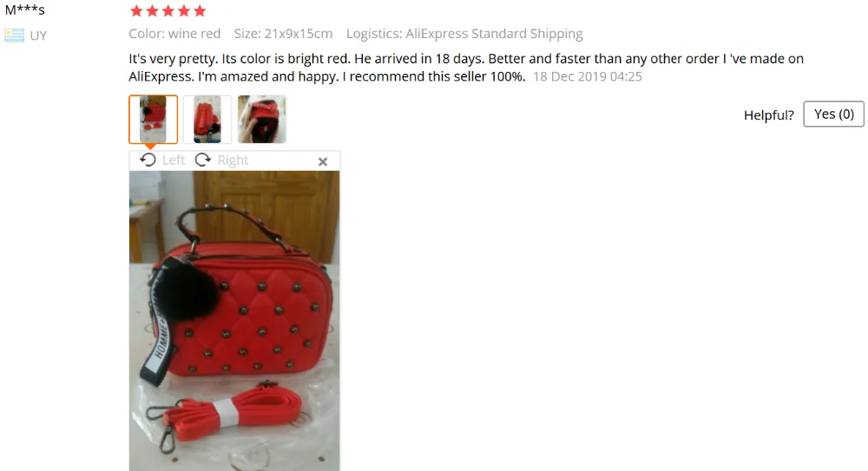Open the third review photo thumbnail
The image size is (868, 471).
(262, 119)
